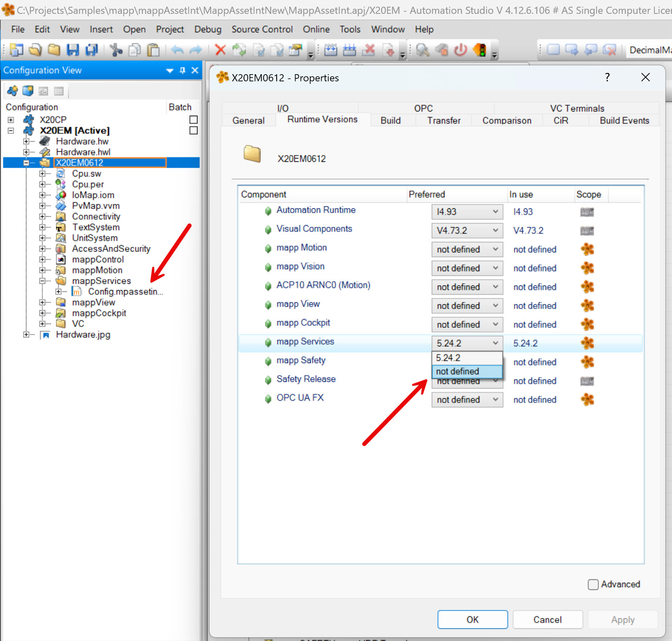This screenshot has height=641, width=672.
Task: Click the New Project toolbar icon
Action: click(x=16, y=50)
